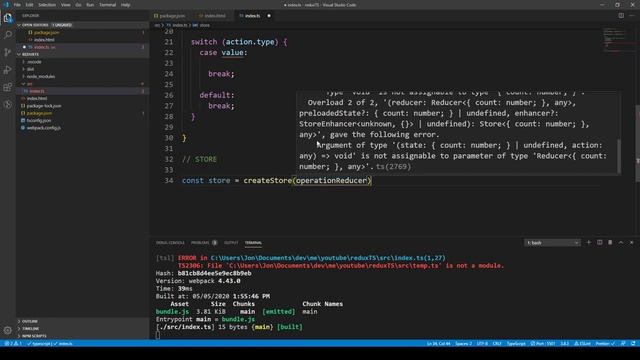Maximize the panel with the up chevron
Image resolution: width=640 pixels, height=360 pixels.
(621, 242)
